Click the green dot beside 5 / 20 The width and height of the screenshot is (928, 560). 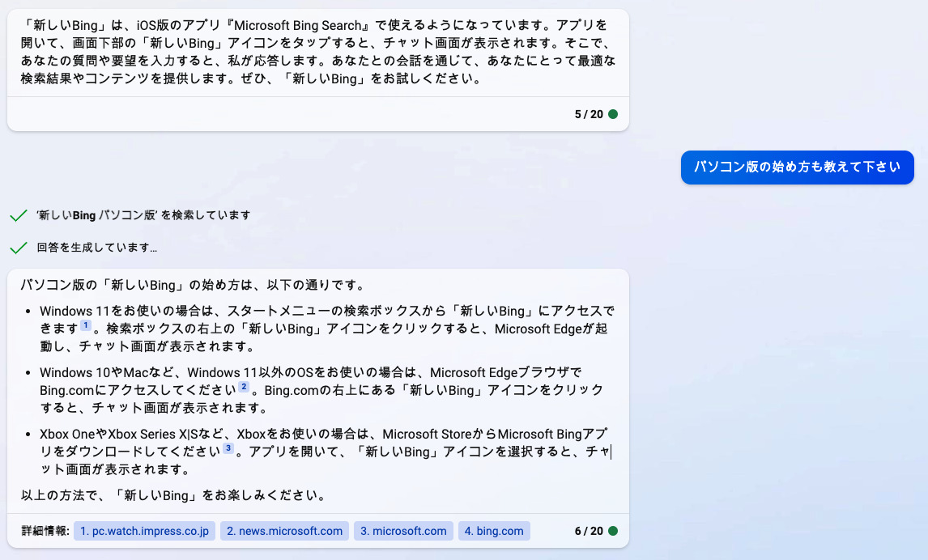[x=613, y=114]
